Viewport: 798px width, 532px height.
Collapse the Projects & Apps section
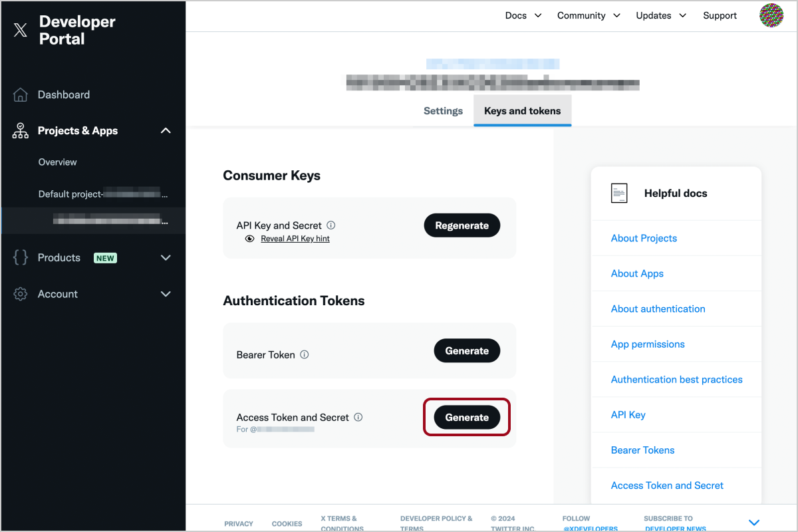166,131
